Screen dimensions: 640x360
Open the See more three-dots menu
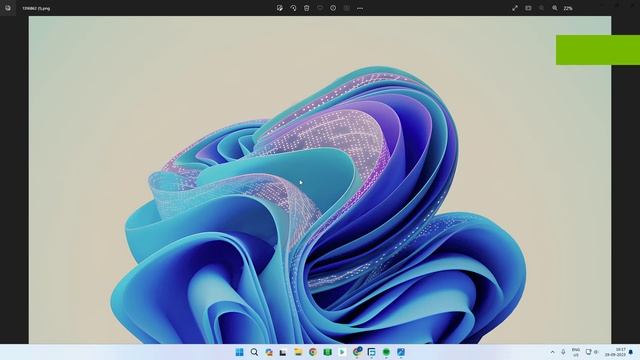pyautogui.click(x=360, y=8)
